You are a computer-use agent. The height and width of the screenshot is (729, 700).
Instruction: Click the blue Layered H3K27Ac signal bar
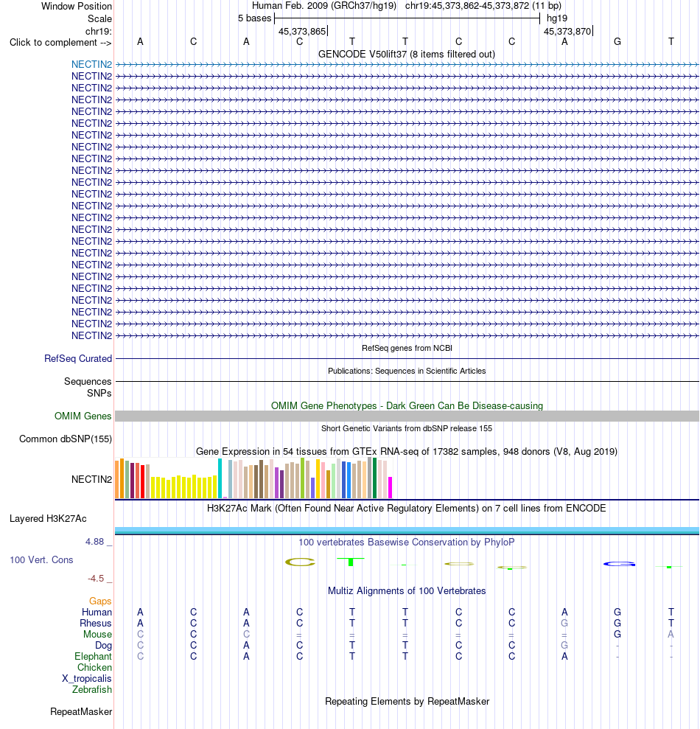(407, 530)
